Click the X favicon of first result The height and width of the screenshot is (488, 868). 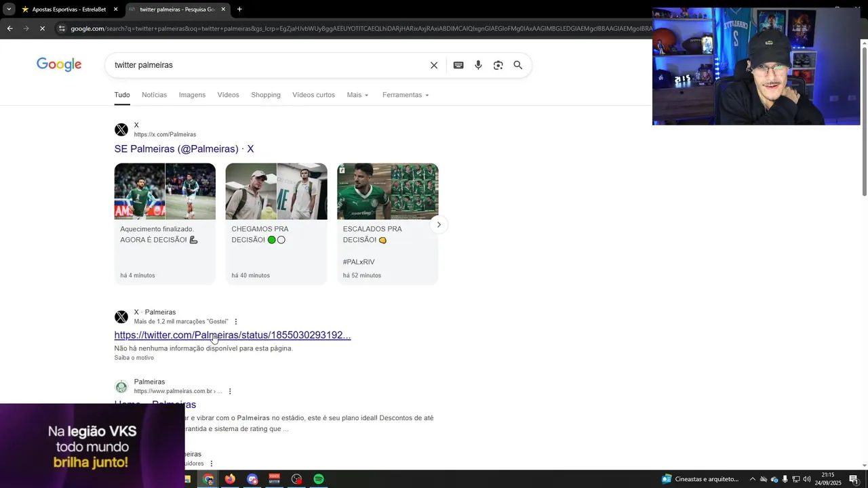(121, 129)
